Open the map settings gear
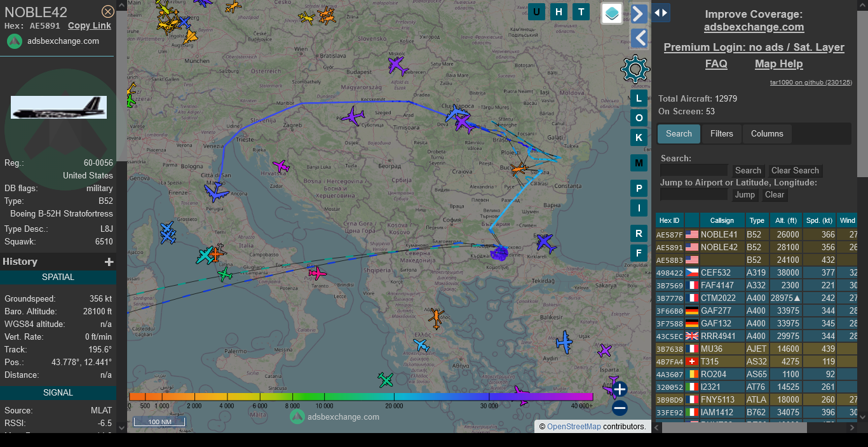 click(x=635, y=69)
